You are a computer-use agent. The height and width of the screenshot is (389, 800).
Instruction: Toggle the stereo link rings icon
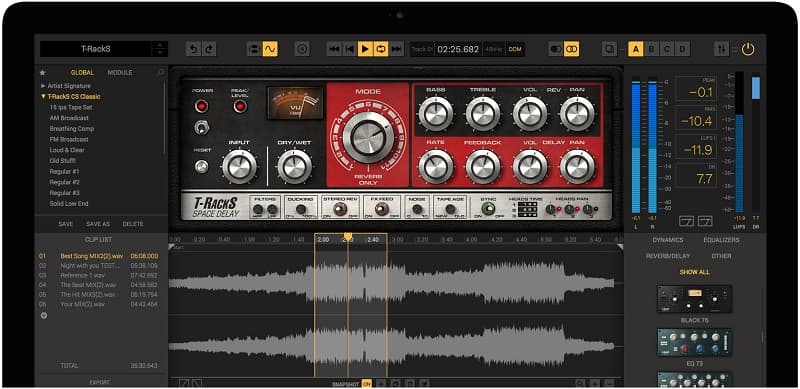(x=571, y=49)
